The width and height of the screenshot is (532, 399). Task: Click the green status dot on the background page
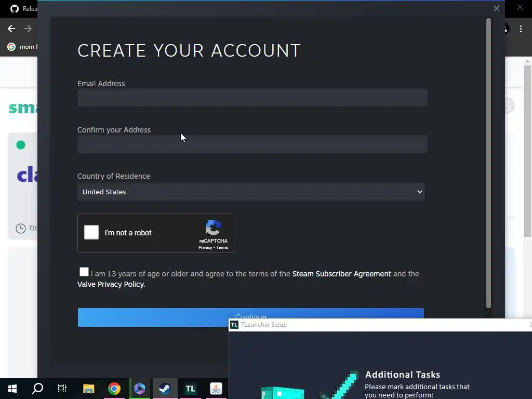pos(21,145)
